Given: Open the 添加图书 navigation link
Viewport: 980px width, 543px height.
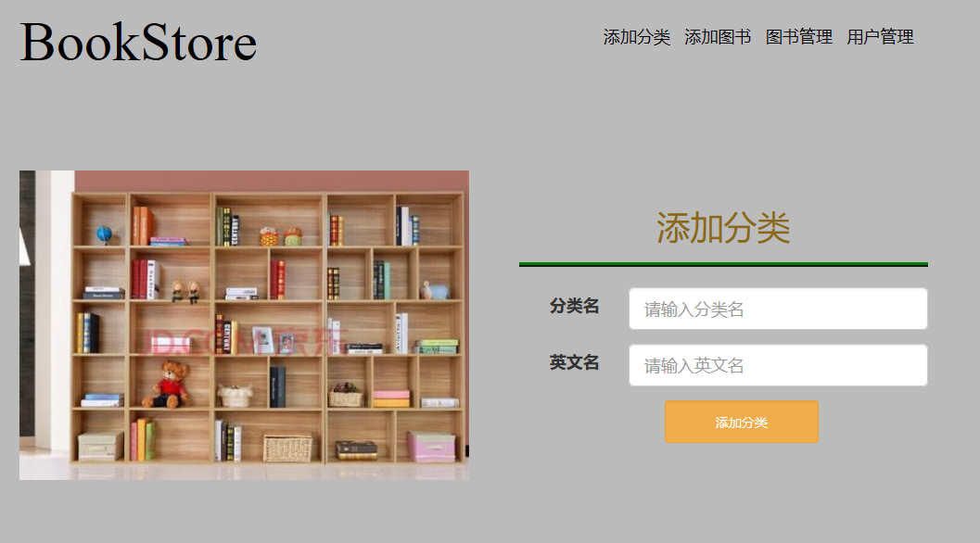Looking at the screenshot, I should pos(718,37).
